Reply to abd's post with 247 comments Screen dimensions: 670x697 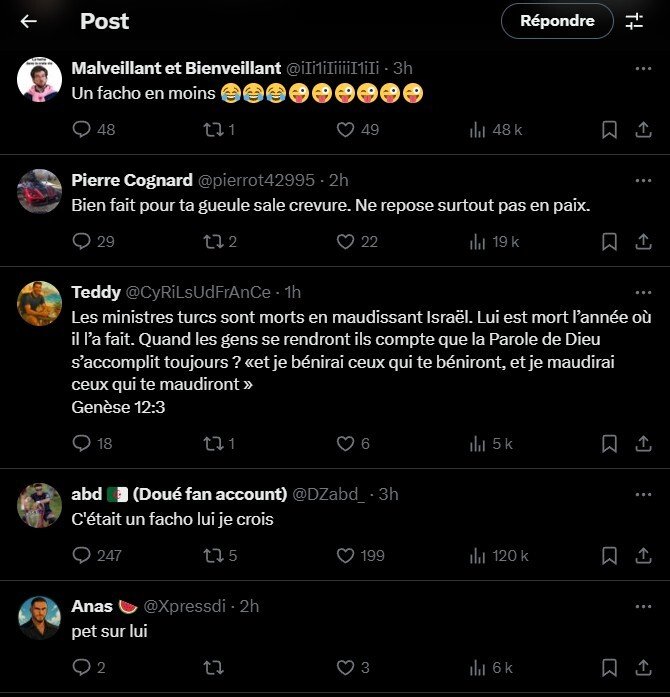[x=83, y=556]
